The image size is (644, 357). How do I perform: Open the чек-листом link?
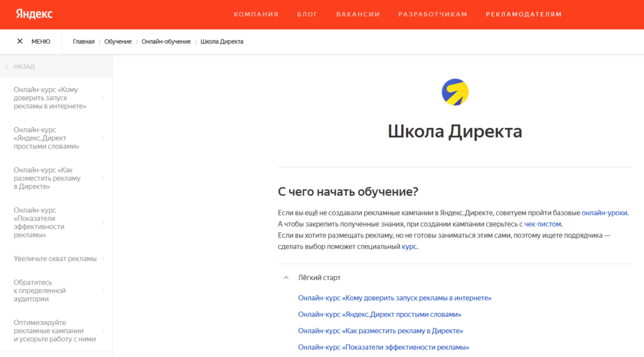tap(542, 224)
